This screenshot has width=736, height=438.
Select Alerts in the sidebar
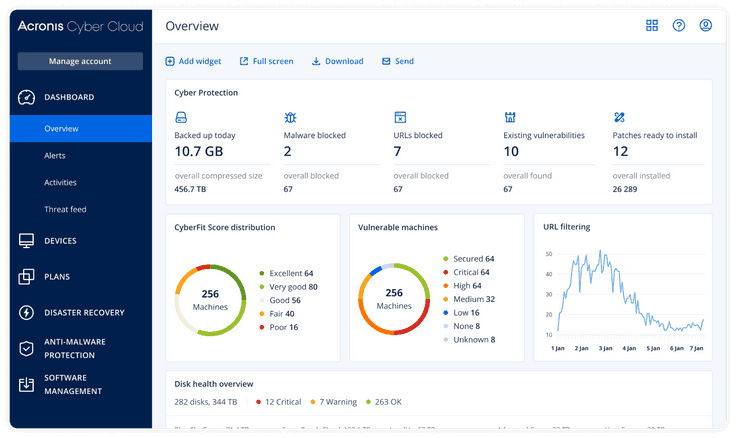(55, 156)
